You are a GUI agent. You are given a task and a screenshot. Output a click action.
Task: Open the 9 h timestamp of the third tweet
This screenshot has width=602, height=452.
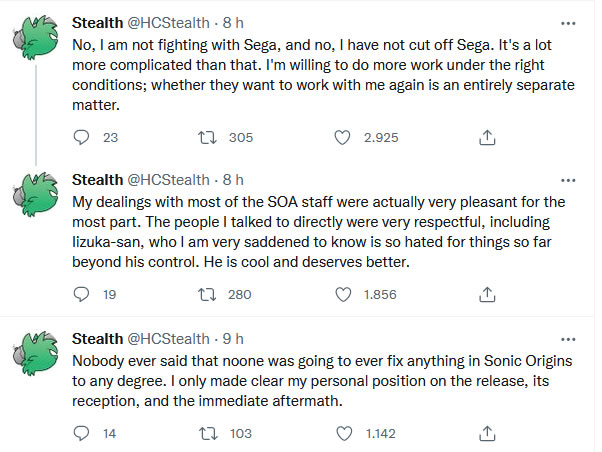click(233, 339)
